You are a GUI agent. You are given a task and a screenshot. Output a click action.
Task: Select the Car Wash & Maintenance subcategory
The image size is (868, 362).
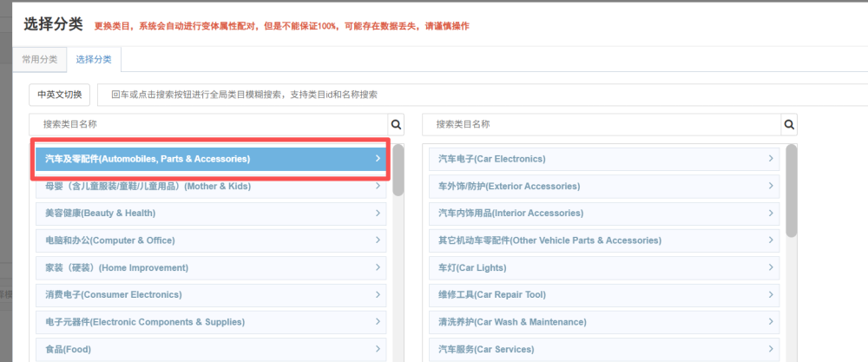pos(604,321)
